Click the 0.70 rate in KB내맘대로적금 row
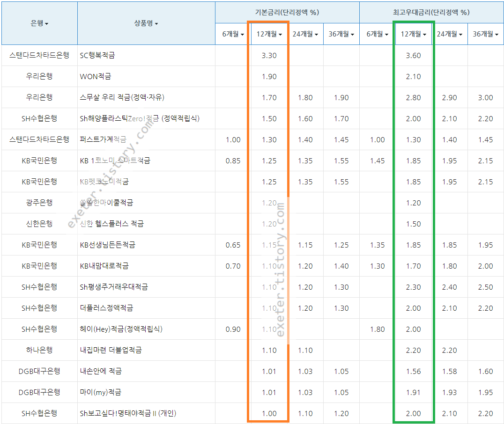 click(233, 266)
